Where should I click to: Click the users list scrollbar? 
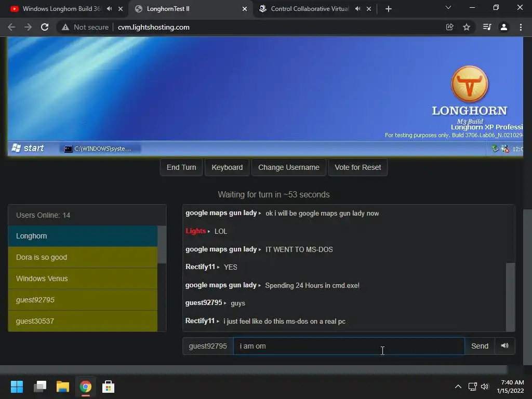coord(162,244)
